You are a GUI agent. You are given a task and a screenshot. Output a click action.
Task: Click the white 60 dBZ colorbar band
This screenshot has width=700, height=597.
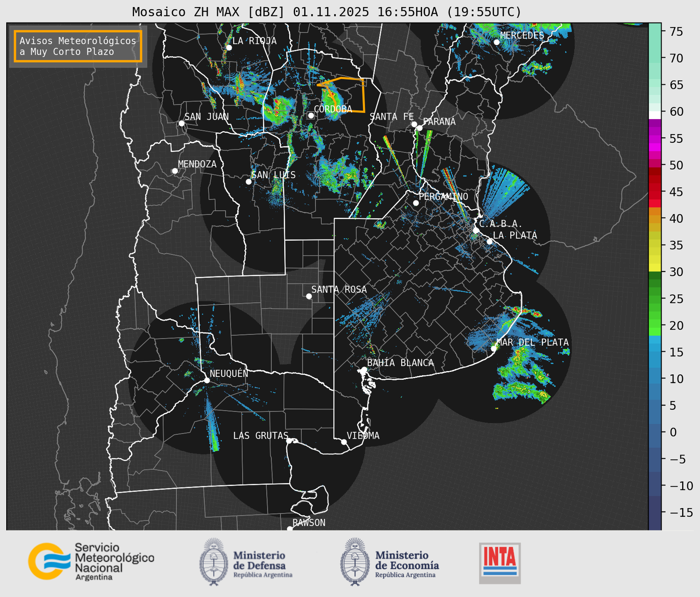tap(654, 115)
